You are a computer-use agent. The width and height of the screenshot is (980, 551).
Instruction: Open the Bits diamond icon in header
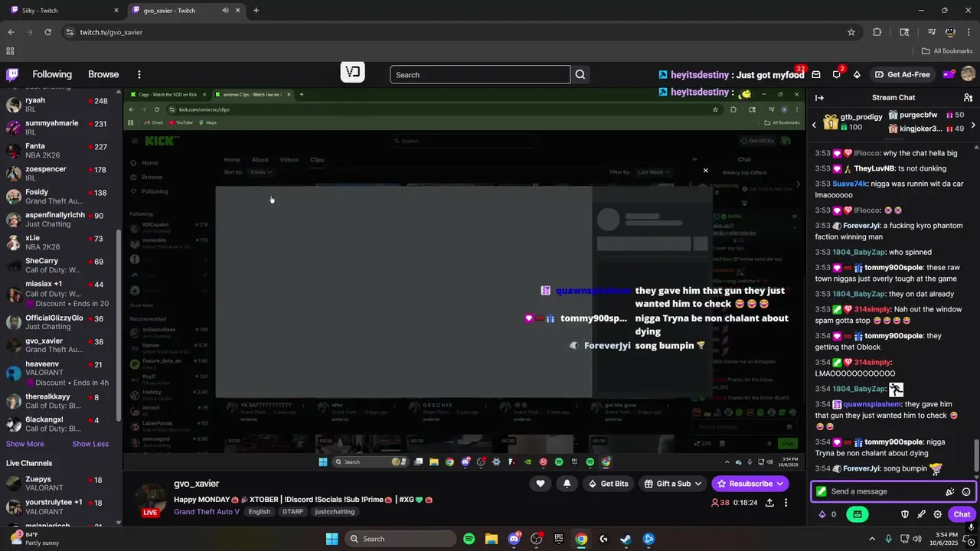click(x=857, y=74)
